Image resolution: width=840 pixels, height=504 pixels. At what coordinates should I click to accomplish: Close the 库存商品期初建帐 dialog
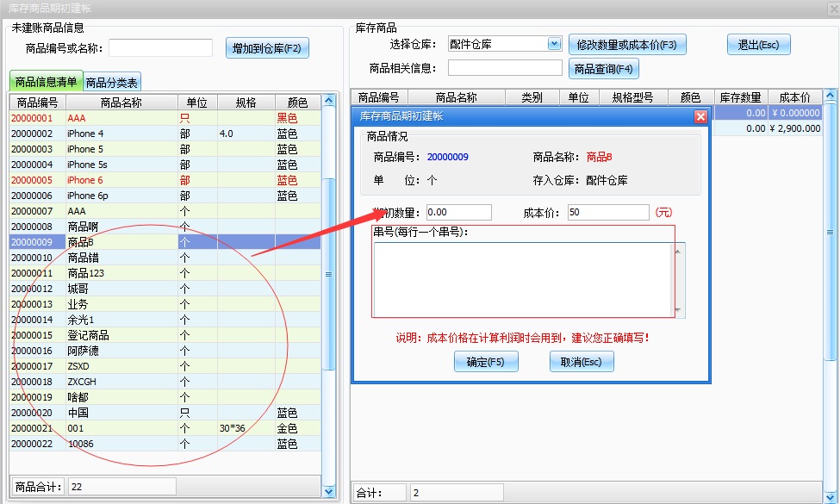point(700,116)
